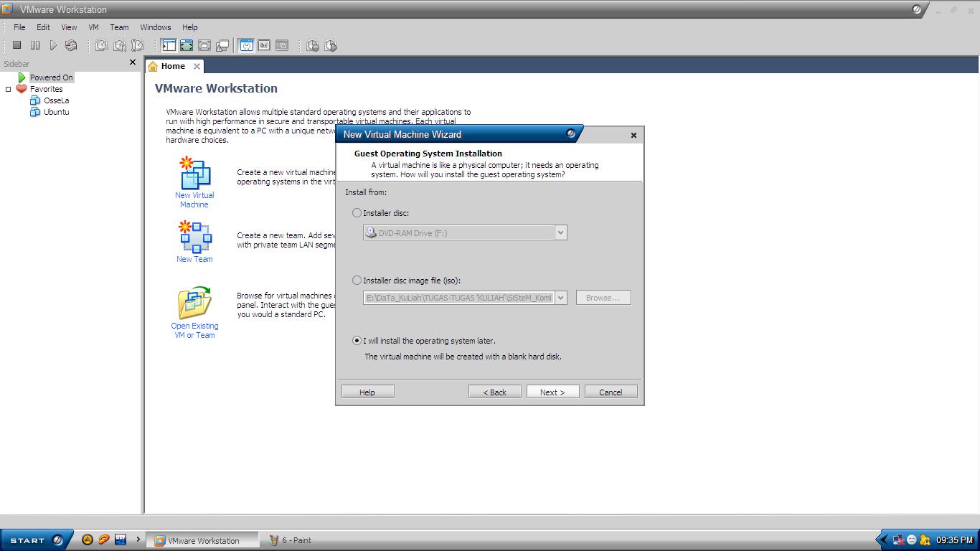Click the Summary view toolbar icon
Screen dimensions: 980x551
point(246,45)
